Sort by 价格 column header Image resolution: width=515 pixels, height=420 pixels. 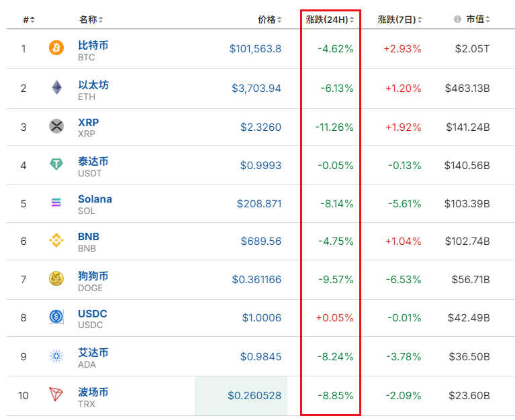(x=269, y=19)
